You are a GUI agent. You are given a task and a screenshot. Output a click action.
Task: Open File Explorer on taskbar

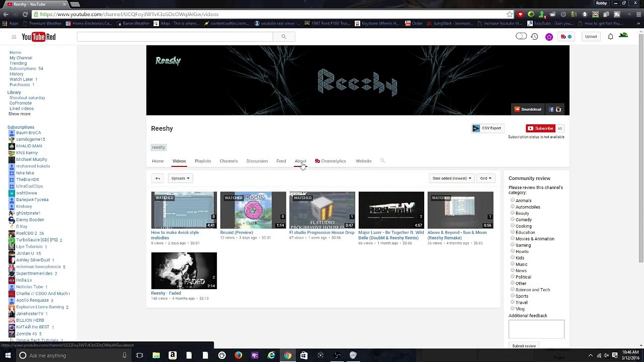pos(156,355)
